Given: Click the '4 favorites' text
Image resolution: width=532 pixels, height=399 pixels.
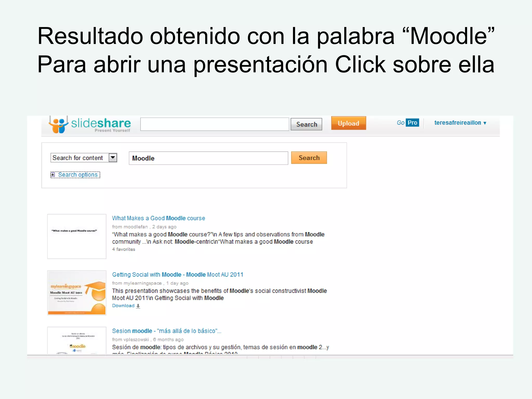Looking at the screenshot, I should point(124,249).
